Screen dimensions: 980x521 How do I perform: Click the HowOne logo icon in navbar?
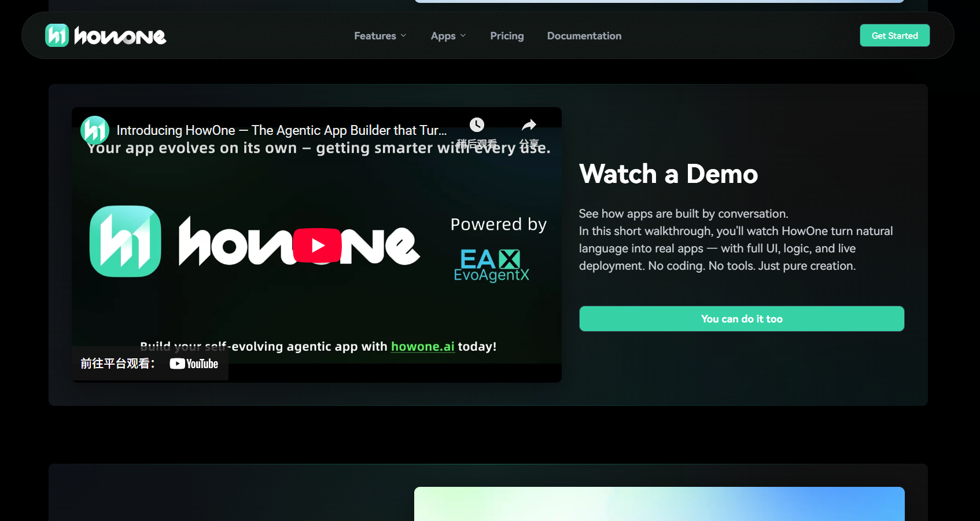tap(57, 35)
